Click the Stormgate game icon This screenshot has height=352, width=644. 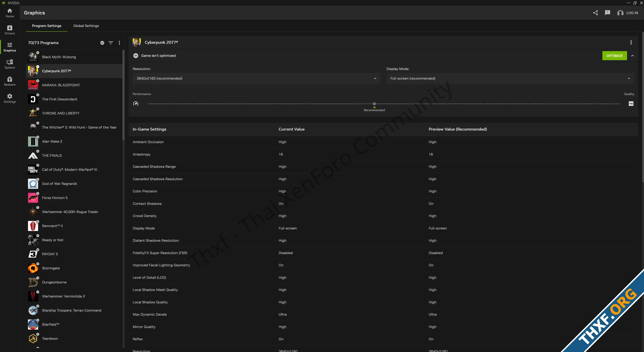click(x=33, y=268)
